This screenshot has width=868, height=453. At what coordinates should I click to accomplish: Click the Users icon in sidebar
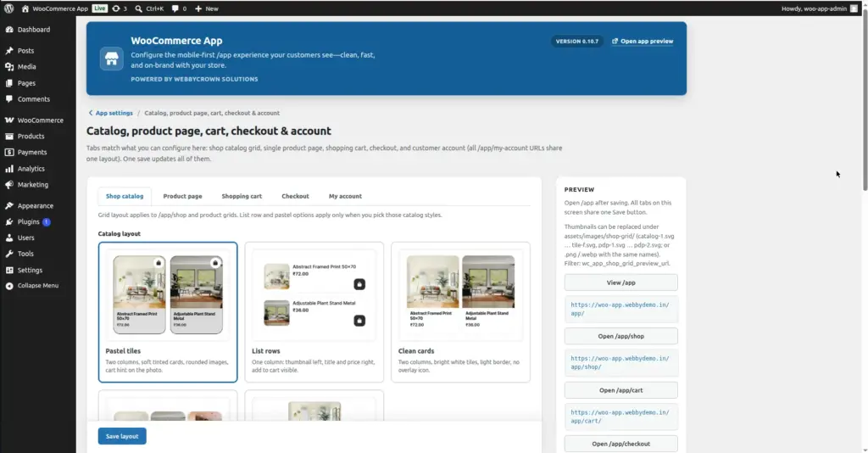(x=9, y=238)
